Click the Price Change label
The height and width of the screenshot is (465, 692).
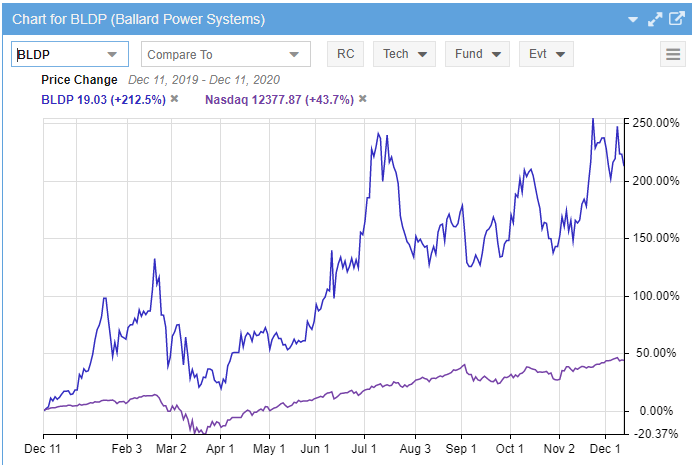click(x=79, y=80)
